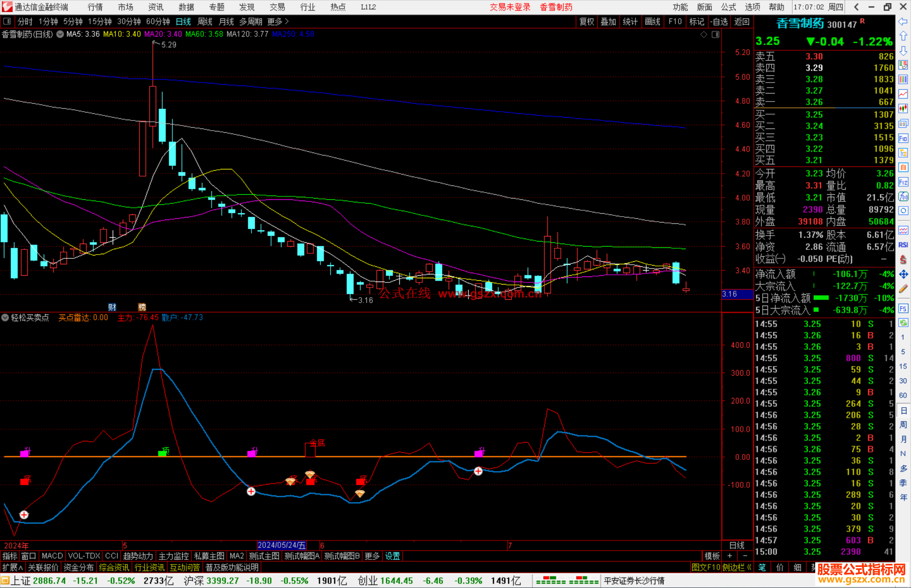Click the candlestick chart sidebar icon
Viewport: 911px width, 588px height.
tap(903, 108)
